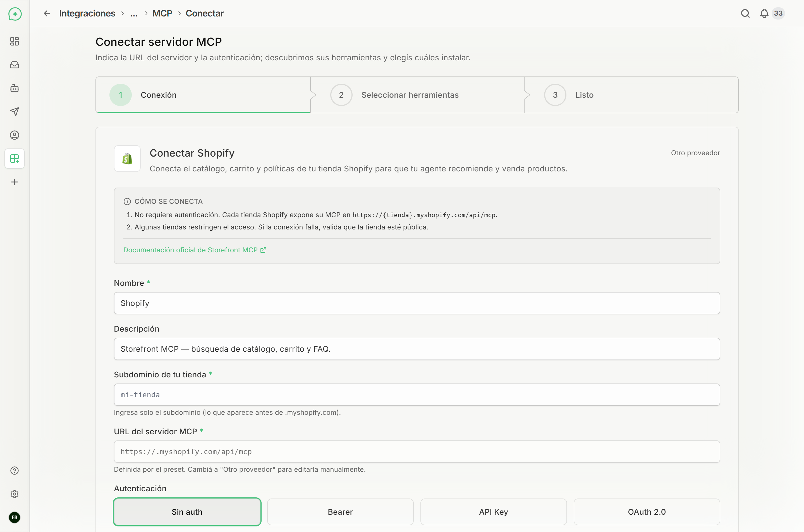The height and width of the screenshot is (532, 804).
Task: Click the Autenticación label
Action: (x=140, y=488)
